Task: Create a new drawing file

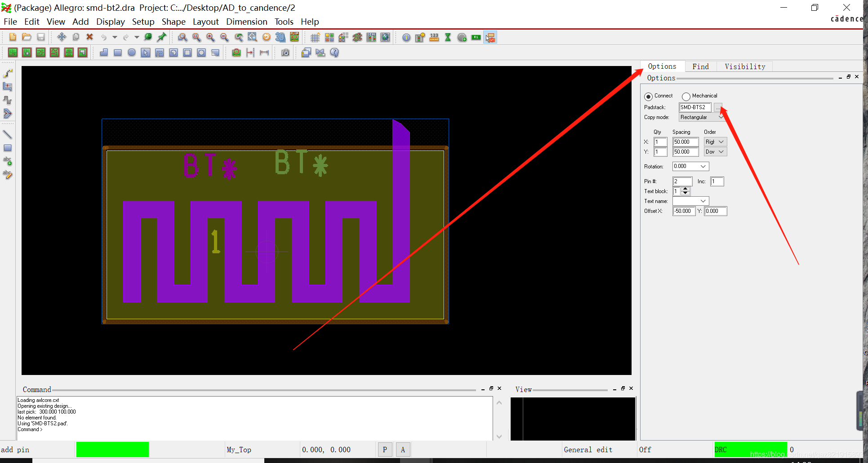Action: click(13, 37)
